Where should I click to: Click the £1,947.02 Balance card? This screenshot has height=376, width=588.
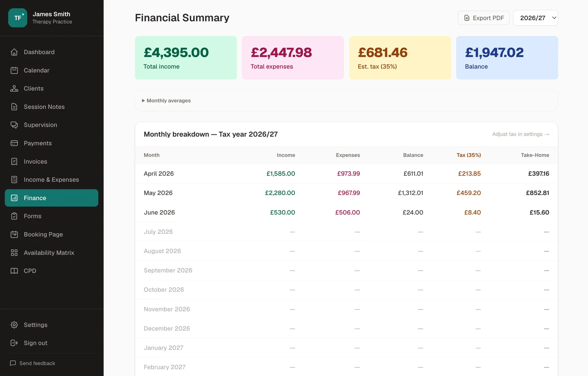click(x=507, y=58)
